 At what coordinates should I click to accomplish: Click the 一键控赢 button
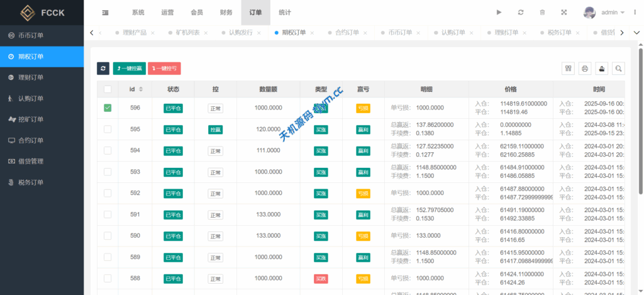[x=130, y=69]
